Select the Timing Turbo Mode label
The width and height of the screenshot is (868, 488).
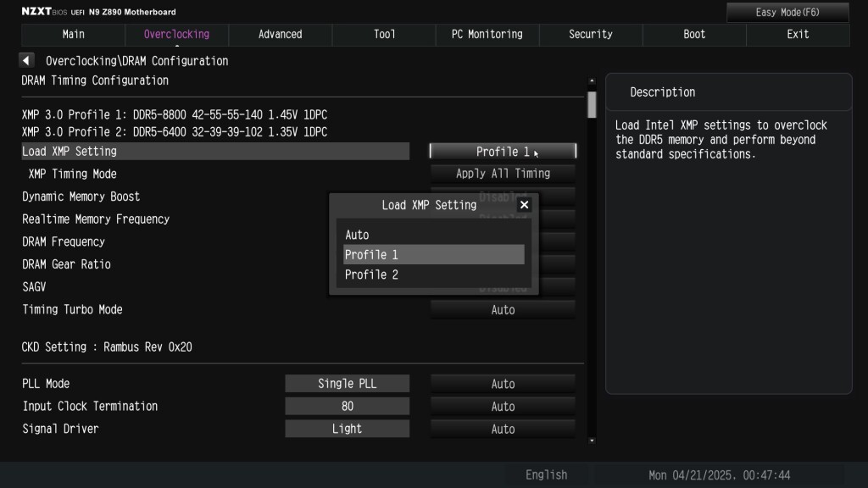tap(73, 310)
